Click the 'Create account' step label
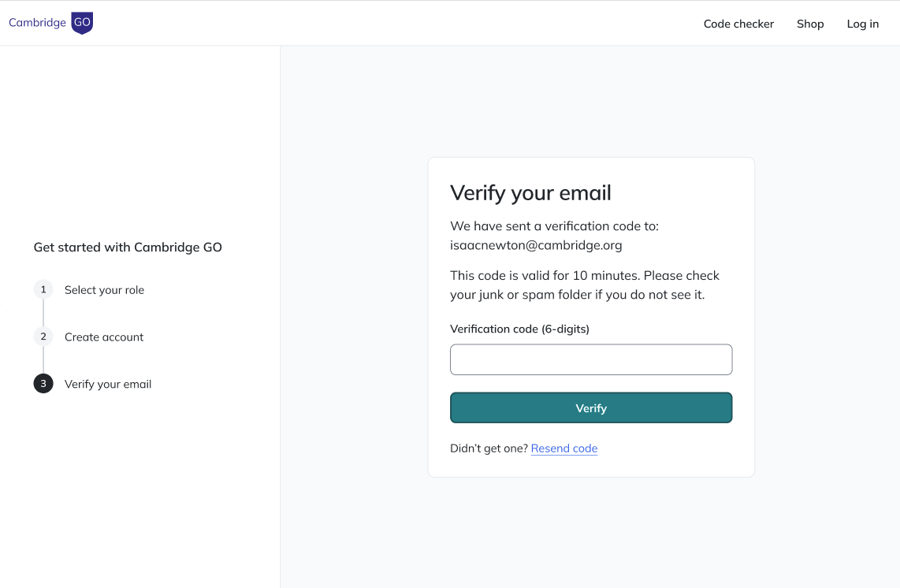 (104, 337)
